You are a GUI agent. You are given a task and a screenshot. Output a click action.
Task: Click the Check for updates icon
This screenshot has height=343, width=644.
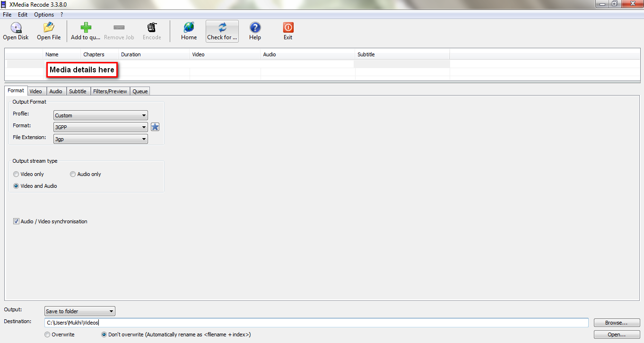[222, 27]
